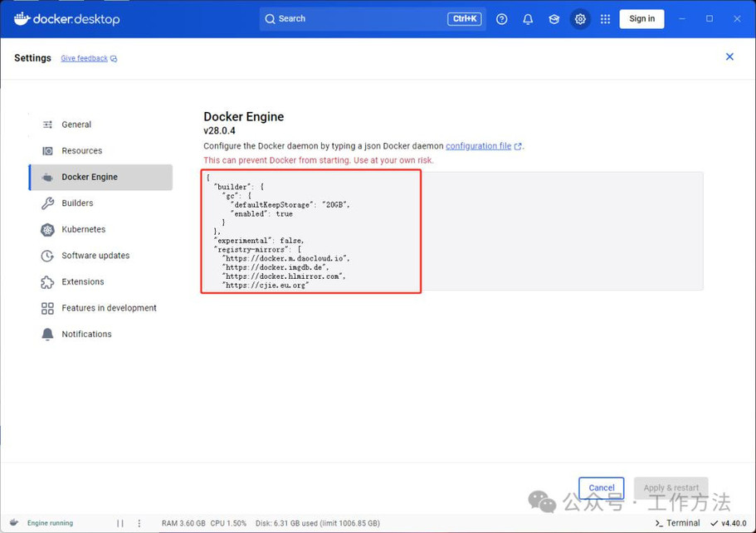
Task: Open the engine three-dot menu in status bar
Action: click(x=139, y=523)
